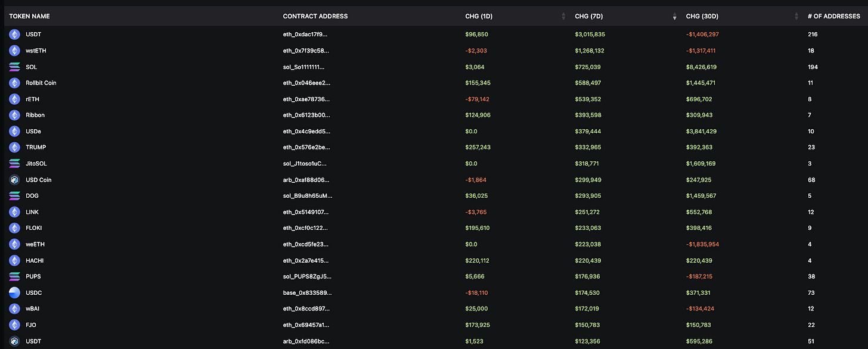The image size is (868, 349).
Task: Click the 1D change value -$79,142
Action: [478, 99]
